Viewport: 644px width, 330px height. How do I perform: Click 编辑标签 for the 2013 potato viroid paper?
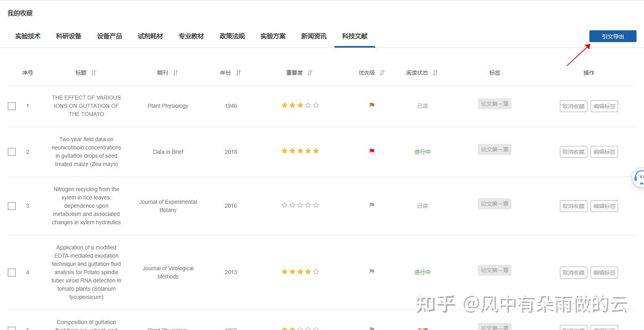pos(604,273)
